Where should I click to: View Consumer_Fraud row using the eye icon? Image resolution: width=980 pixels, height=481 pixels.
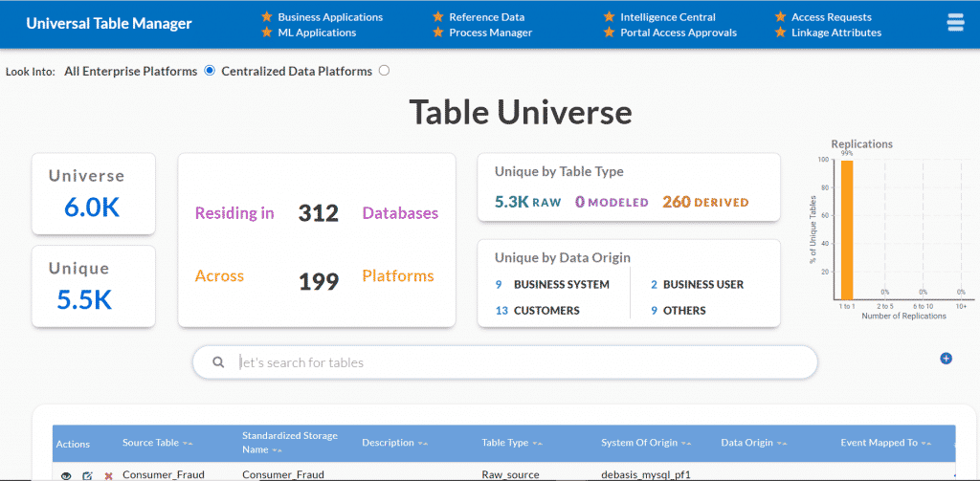pyautogui.click(x=66, y=475)
